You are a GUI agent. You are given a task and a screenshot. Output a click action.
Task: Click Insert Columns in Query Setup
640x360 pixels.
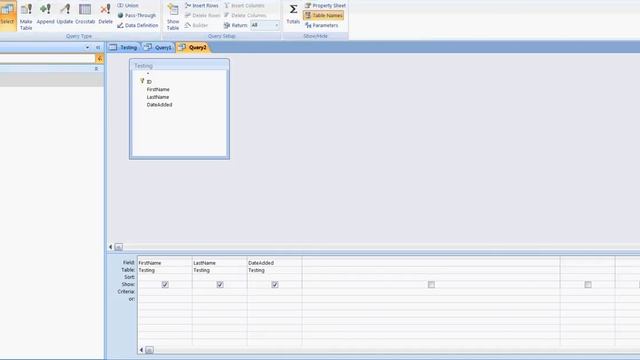(244, 5)
